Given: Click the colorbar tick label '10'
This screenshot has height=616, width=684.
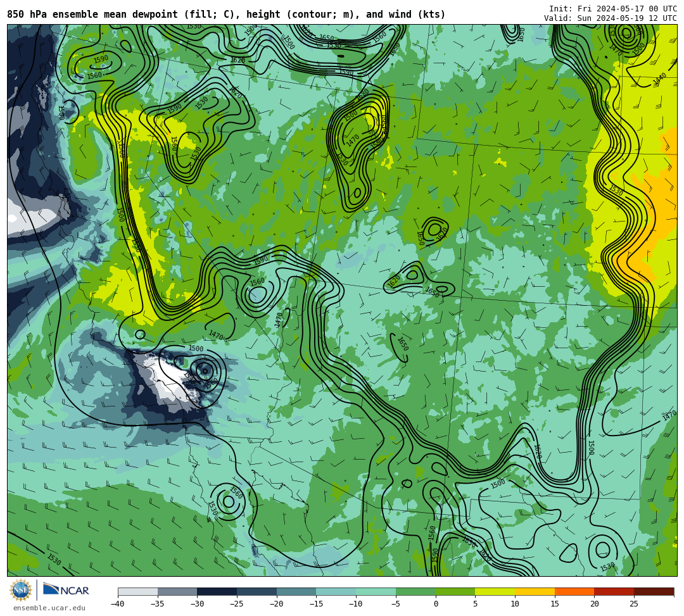Looking at the screenshot, I should (x=515, y=604).
